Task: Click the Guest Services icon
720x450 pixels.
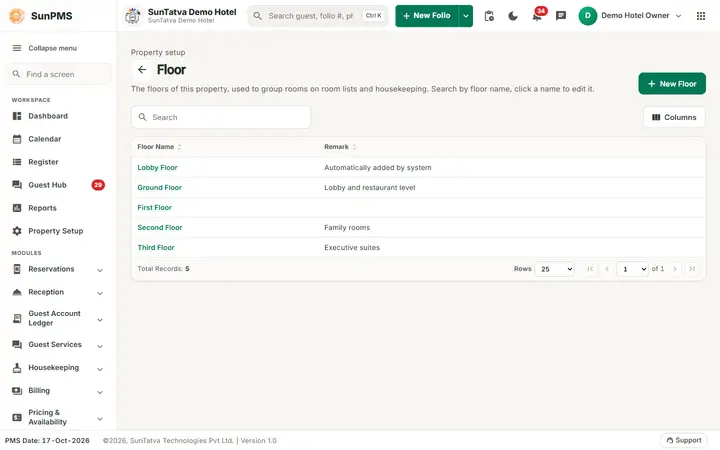Action: coord(17,344)
